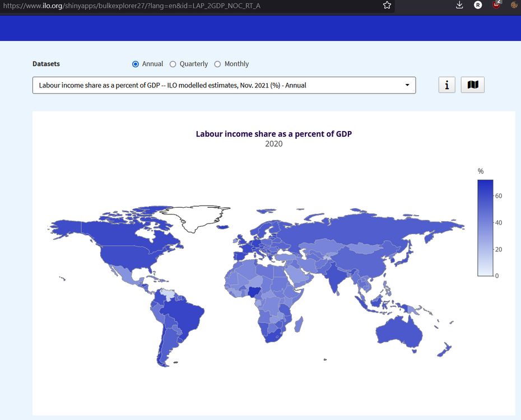The width and height of the screenshot is (521, 420).
Task: Click Greenland on the world map
Action: pyautogui.click(x=199, y=217)
